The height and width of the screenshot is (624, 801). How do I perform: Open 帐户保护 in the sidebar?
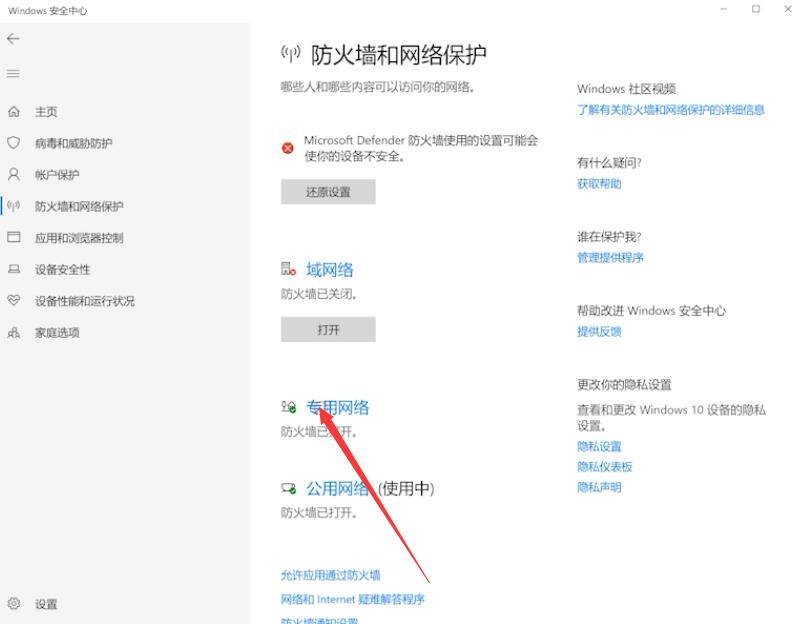pyautogui.click(x=57, y=175)
